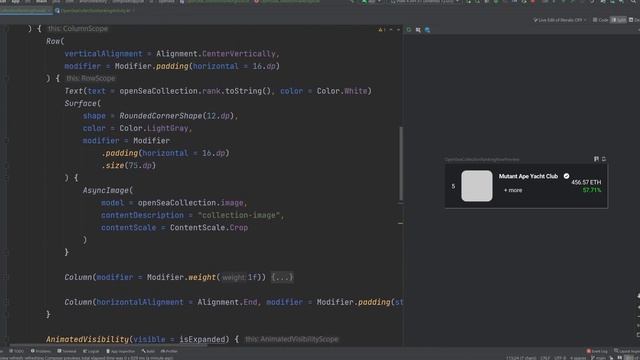This screenshot has width=640, height=360.
Task: Click 'Color.LightGray' in the code
Action: click(x=153, y=128)
